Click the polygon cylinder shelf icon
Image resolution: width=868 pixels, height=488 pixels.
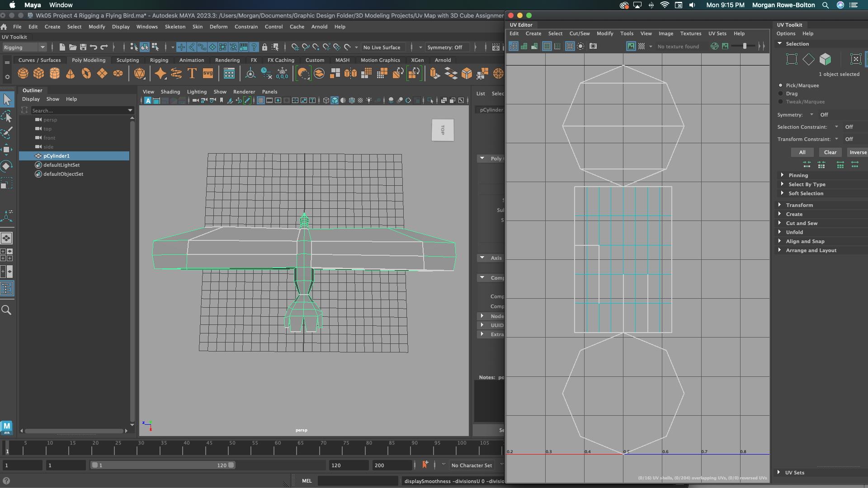click(x=55, y=73)
